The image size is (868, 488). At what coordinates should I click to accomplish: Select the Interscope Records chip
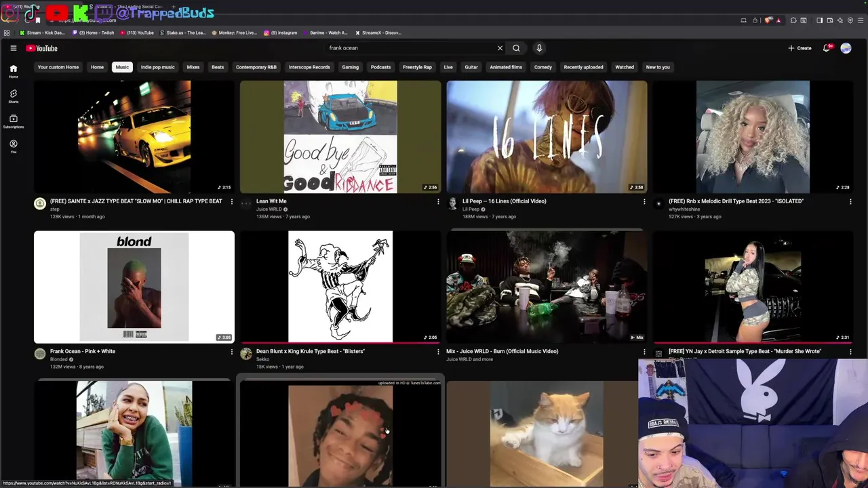(x=309, y=67)
